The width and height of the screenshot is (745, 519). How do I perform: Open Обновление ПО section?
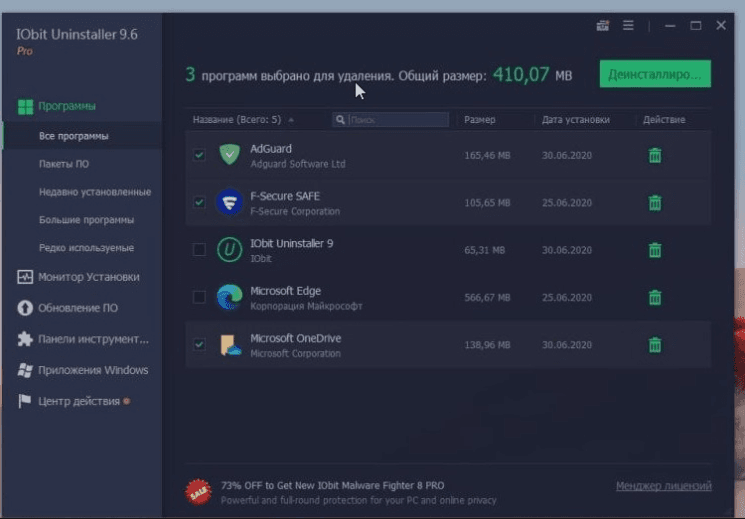(78, 308)
